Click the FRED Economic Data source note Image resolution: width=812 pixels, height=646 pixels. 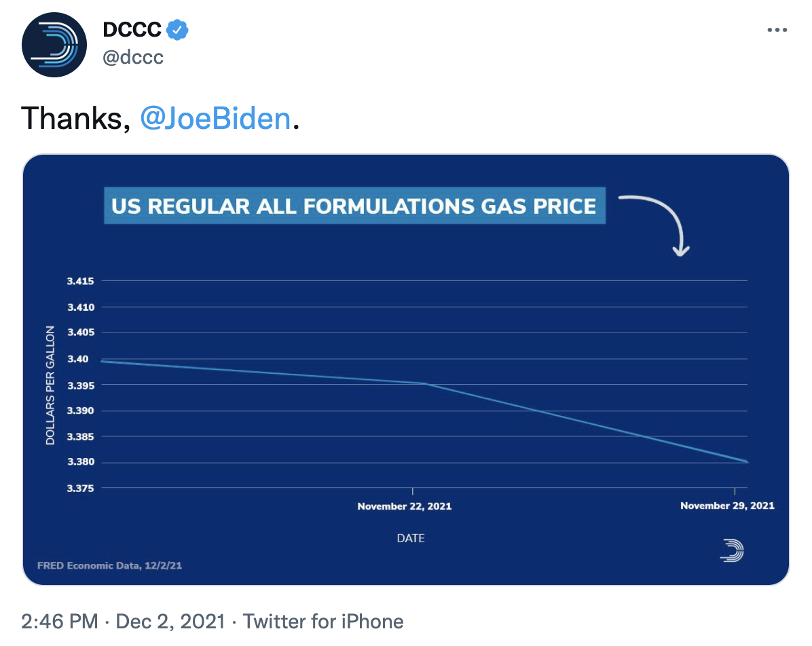coord(110,566)
